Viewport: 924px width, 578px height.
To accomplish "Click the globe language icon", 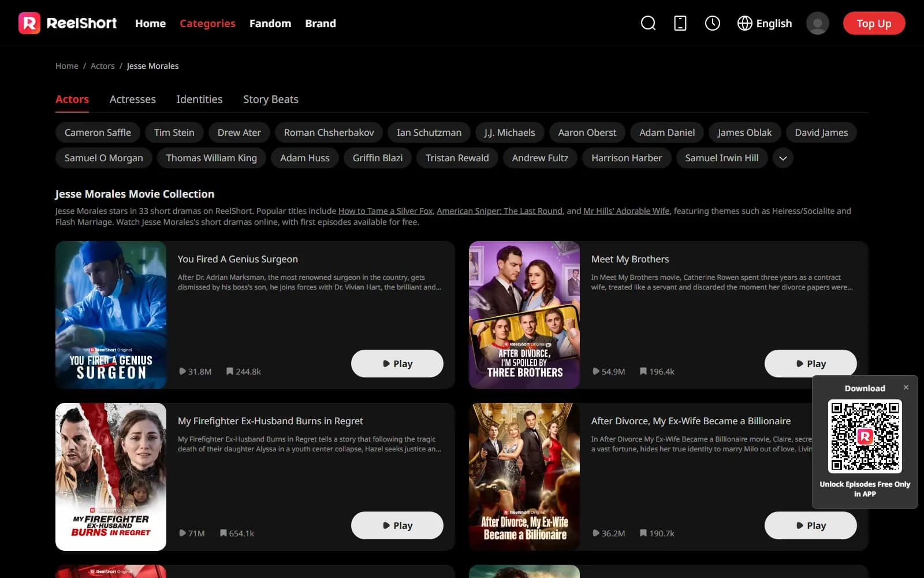I will coord(744,23).
